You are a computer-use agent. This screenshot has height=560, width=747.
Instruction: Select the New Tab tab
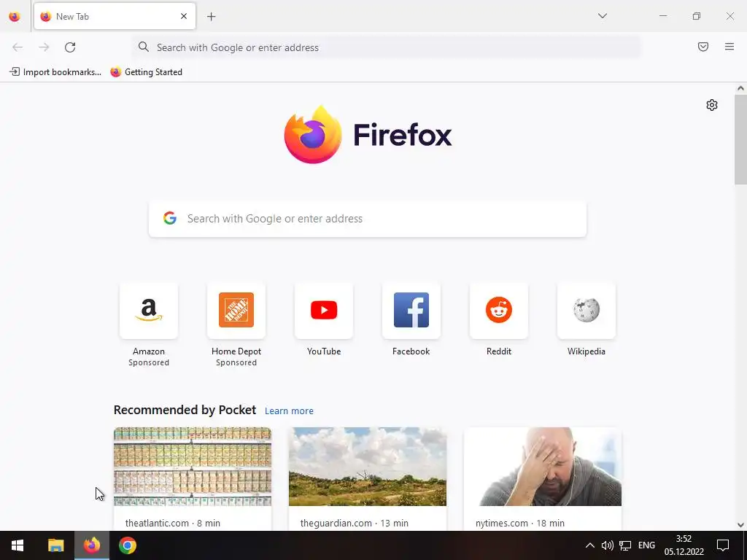coord(115,16)
